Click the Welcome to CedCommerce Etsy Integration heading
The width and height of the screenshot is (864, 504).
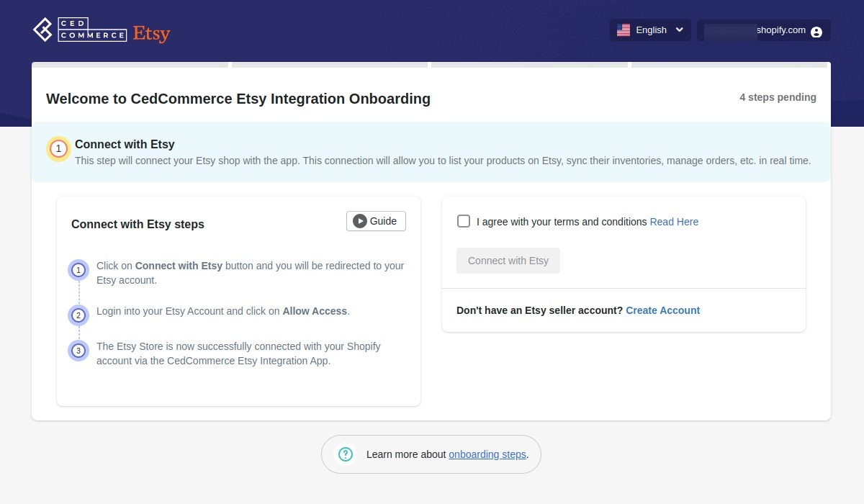coord(238,99)
